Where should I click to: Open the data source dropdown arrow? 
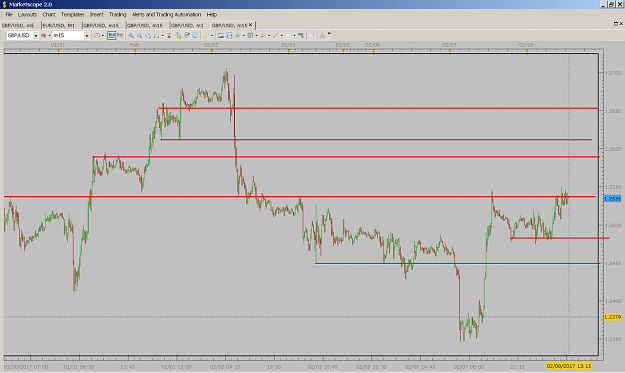click(x=49, y=35)
